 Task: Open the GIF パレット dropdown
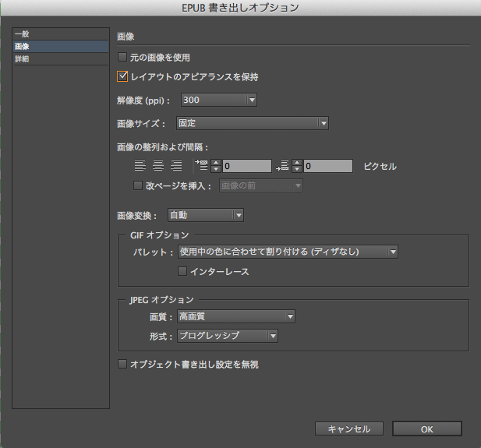288,252
